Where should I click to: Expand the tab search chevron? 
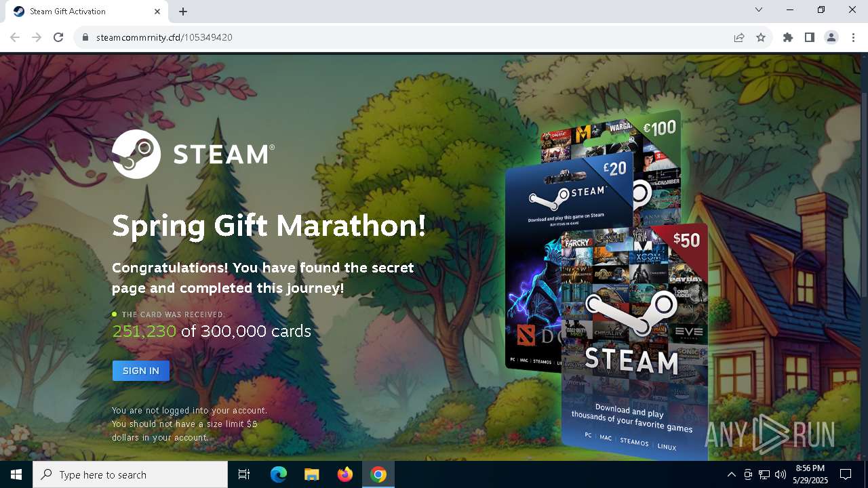pyautogui.click(x=759, y=9)
